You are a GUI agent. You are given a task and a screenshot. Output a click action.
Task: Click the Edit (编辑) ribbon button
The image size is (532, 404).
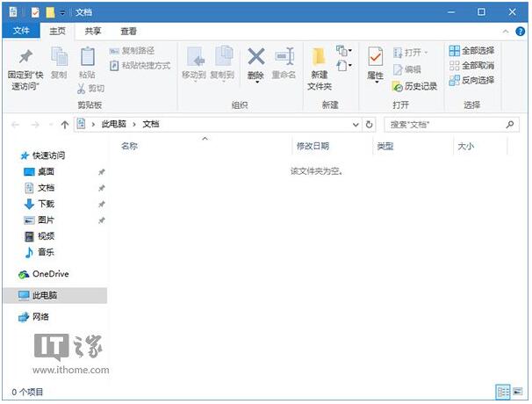point(406,69)
